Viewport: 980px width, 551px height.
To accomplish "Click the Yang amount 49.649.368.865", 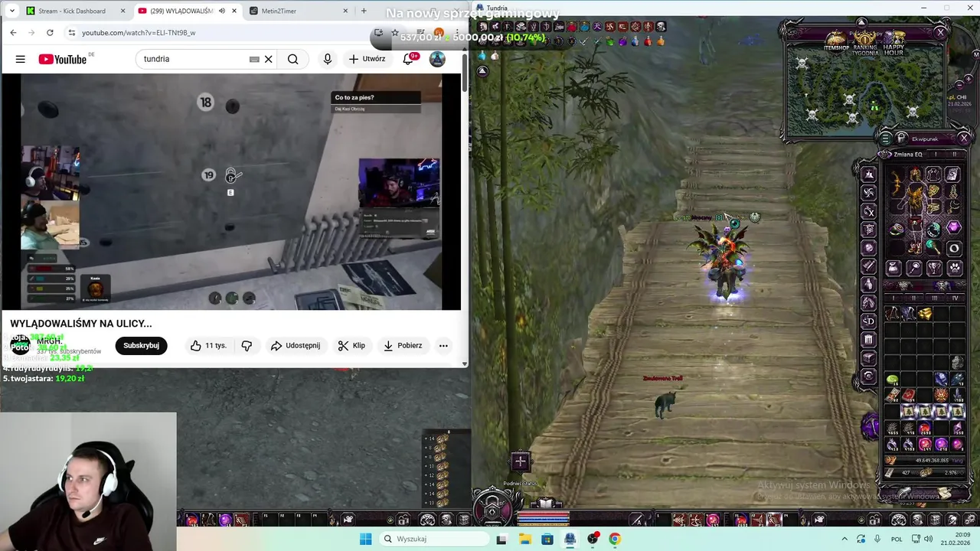I will coord(932,461).
